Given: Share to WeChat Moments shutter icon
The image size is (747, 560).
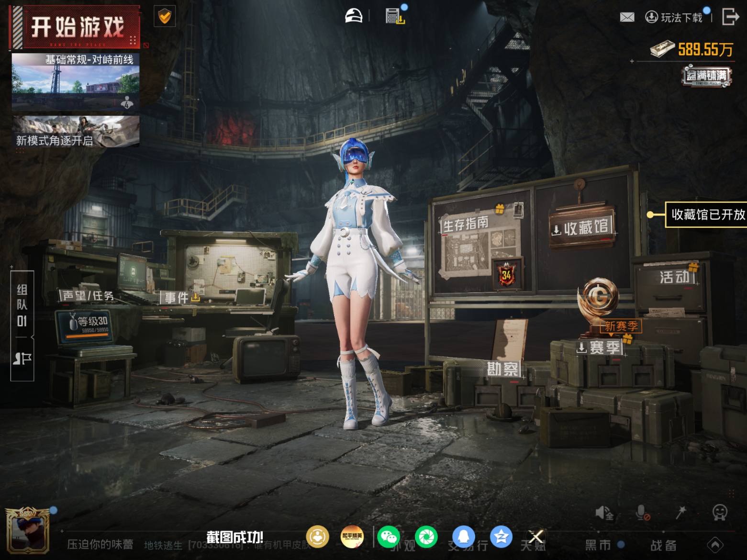Looking at the screenshot, I should point(426,537).
